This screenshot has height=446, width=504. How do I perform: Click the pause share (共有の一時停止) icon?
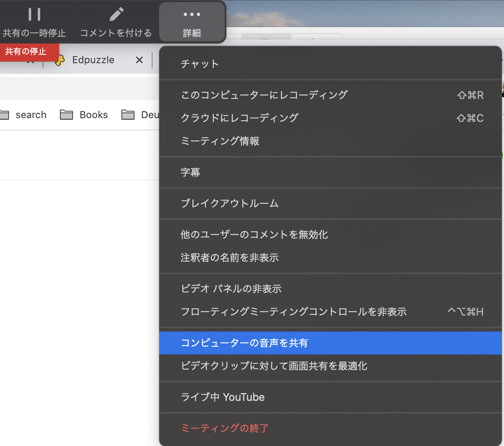coord(34,14)
